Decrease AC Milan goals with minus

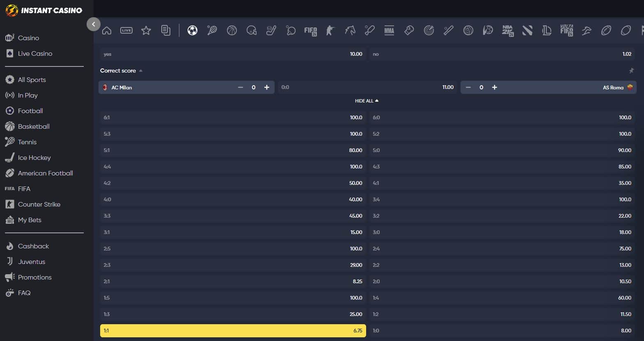point(241,87)
